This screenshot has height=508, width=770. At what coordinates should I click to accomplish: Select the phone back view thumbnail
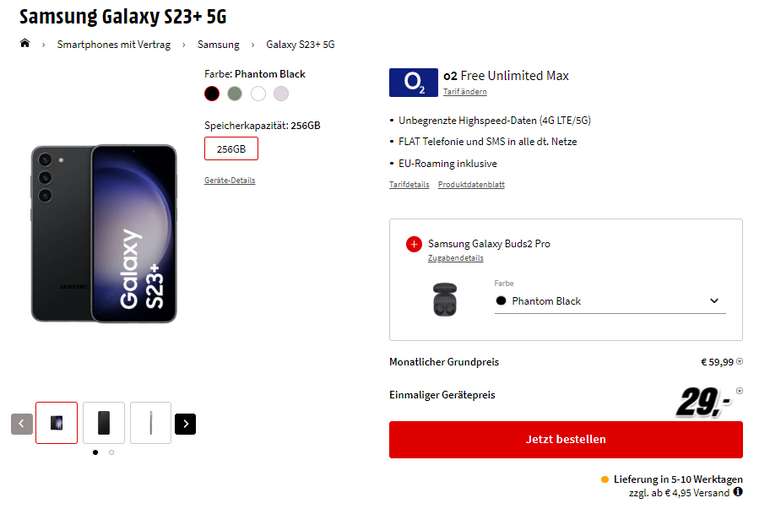pos(104,423)
